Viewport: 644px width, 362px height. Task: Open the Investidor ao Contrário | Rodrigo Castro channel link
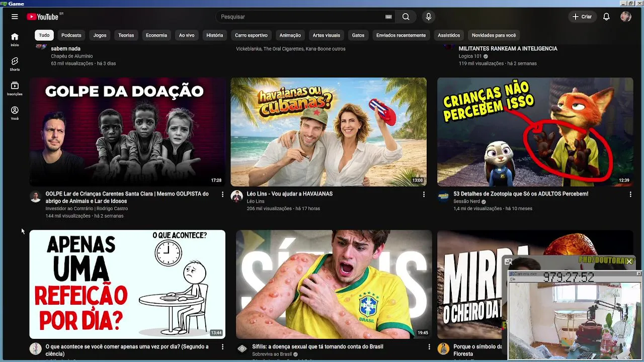pos(87,209)
